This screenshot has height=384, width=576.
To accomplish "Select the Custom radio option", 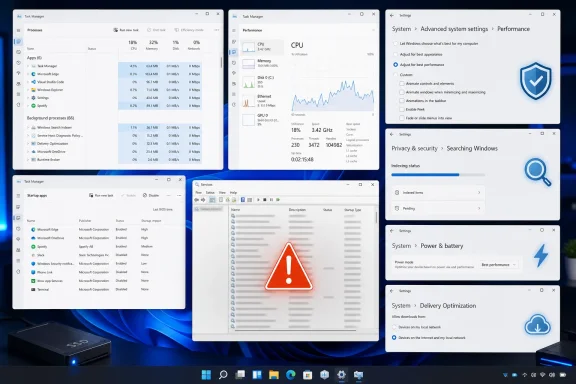I will (396, 75).
